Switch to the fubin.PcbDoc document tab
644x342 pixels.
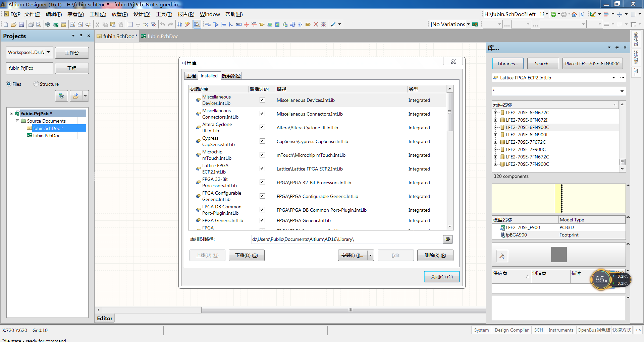click(x=160, y=36)
